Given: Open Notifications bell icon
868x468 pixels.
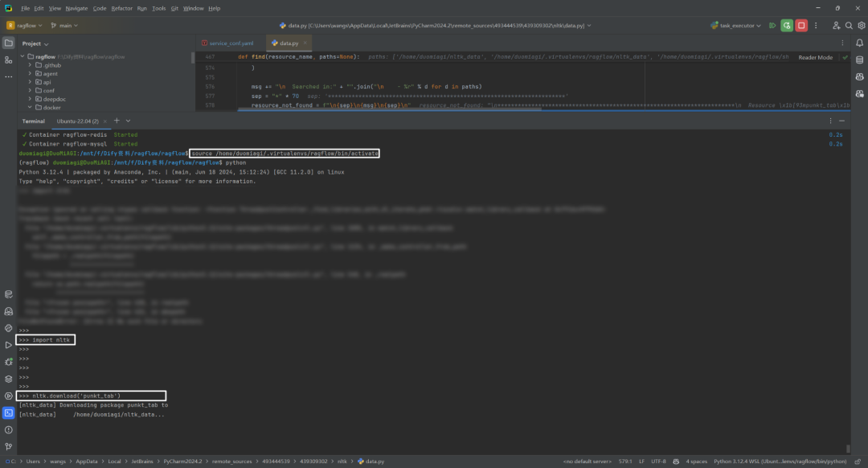Looking at the screenshot, I should coord(859,43).
